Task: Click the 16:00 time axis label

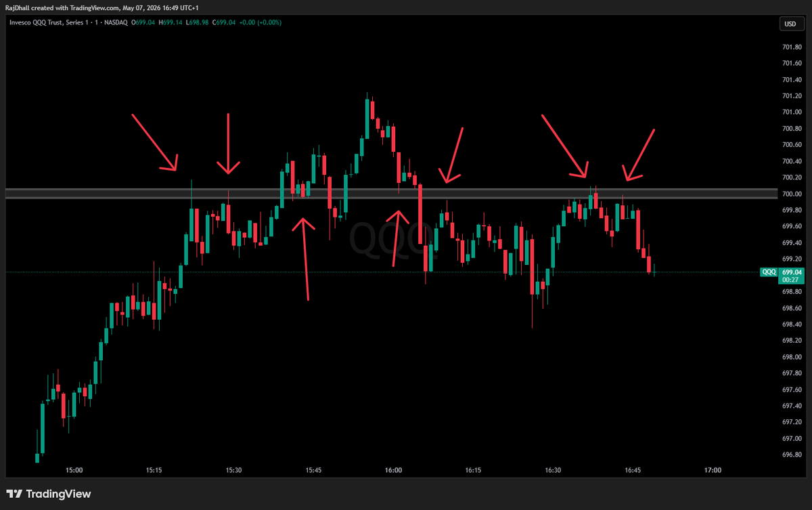Action: pyautogui.click(x=394, y=470)
